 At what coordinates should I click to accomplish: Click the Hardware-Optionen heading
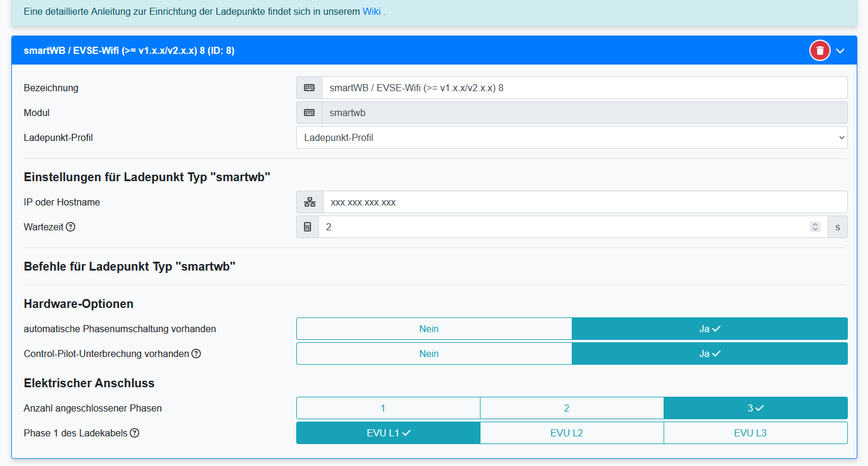click(79, 304)
